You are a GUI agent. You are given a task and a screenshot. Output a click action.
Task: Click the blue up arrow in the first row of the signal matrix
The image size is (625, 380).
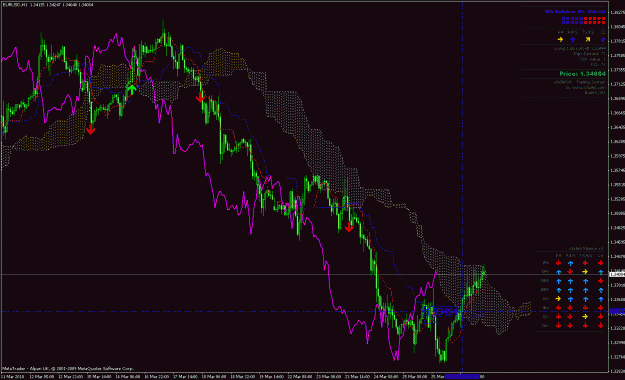[570, 263]
